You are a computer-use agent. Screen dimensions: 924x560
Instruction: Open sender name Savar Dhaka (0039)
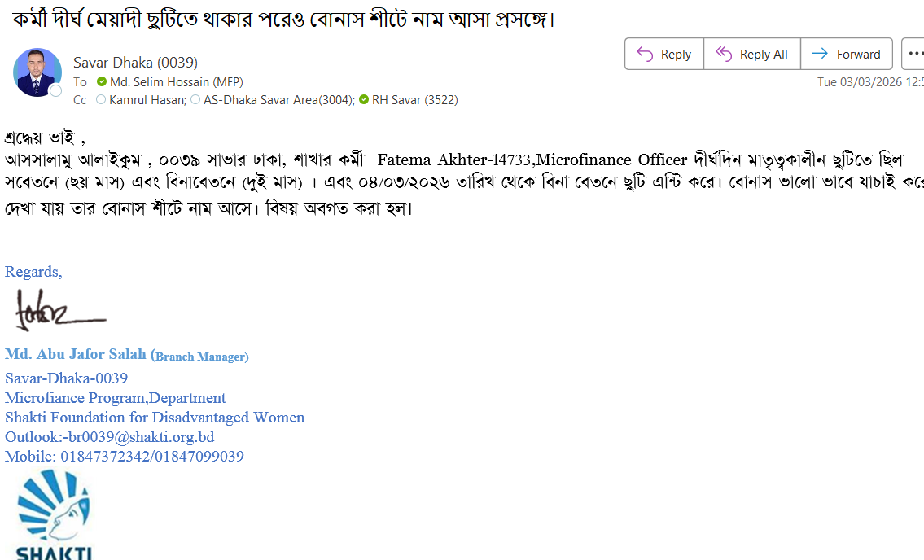pyautogui.click(x=135, y=63)
